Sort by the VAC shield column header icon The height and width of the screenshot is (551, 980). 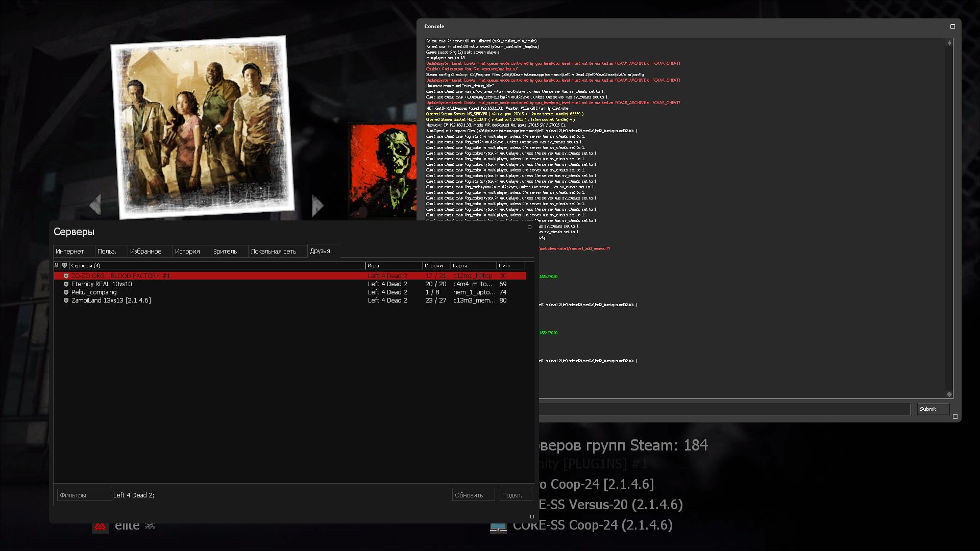64,265
